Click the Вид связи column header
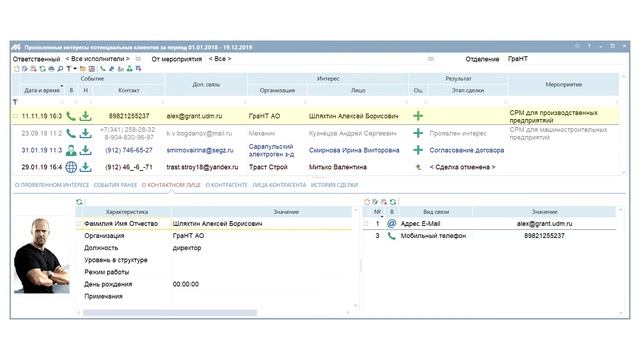This screenshot has height=360, width=640. [x=436, y=212]
